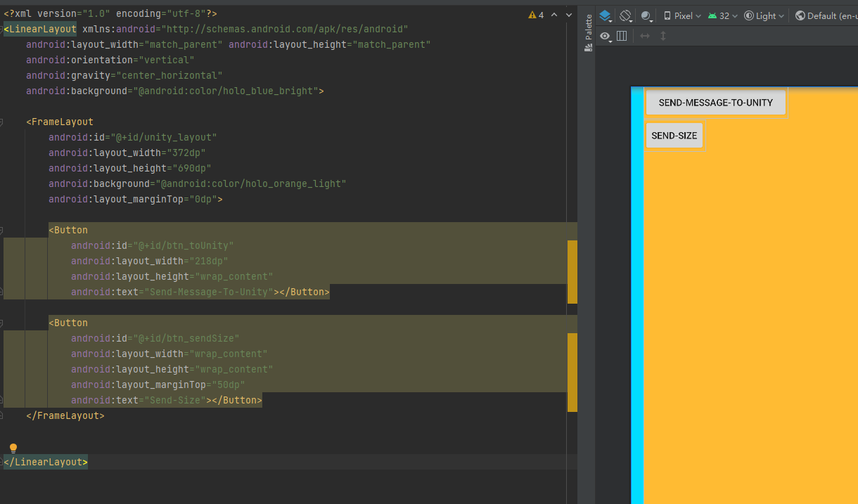Open the API level 32 dropdown
The height and width of the screenshot is (504, 858).
(x=722, y=14)
